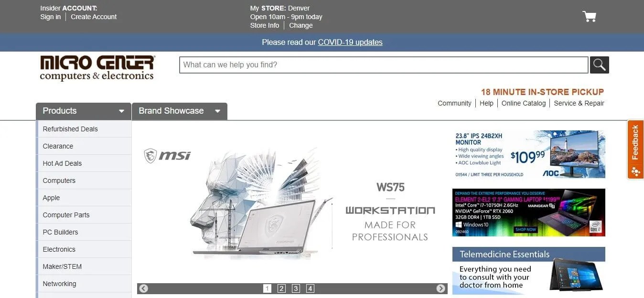
Task: Focus the product search field
Action: tap(384, 65)
